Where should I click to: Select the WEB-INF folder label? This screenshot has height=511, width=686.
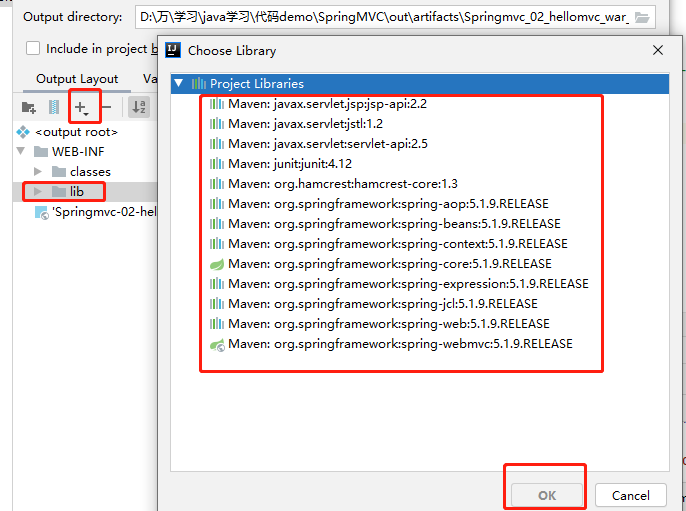tap(78, 152)
